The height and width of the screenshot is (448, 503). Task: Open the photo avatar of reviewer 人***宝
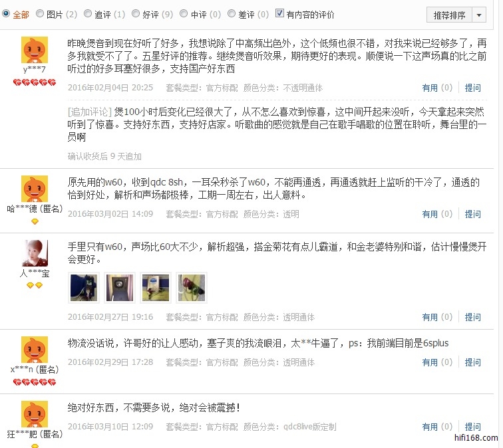pos(35,253)
